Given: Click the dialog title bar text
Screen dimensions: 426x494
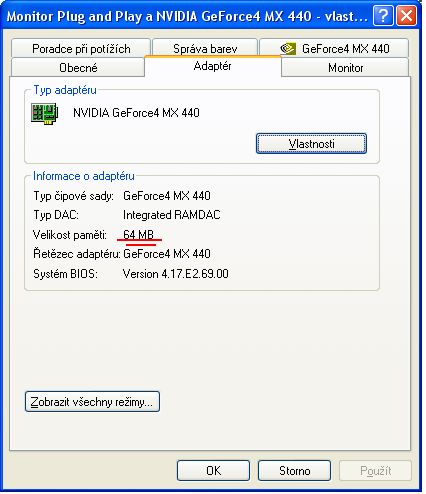Looking at the screenshot, I should pyautogui.click(x=187, y=16).
